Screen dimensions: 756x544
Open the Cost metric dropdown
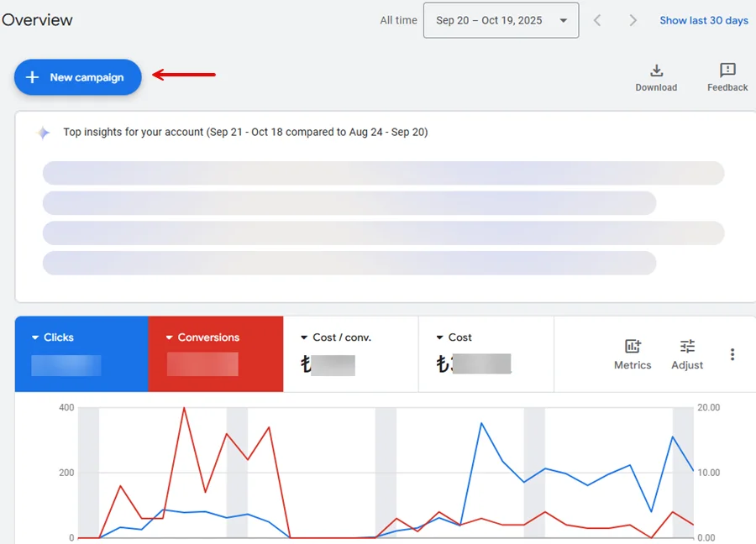pyautogui.click(x=439, y=337)
